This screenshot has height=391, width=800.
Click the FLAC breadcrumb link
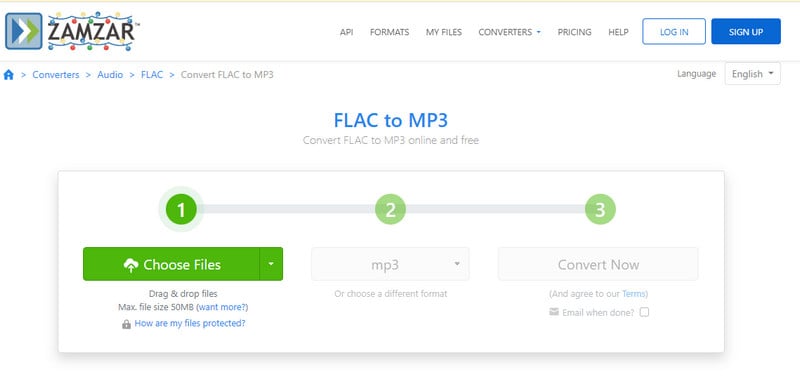(152, 75)
